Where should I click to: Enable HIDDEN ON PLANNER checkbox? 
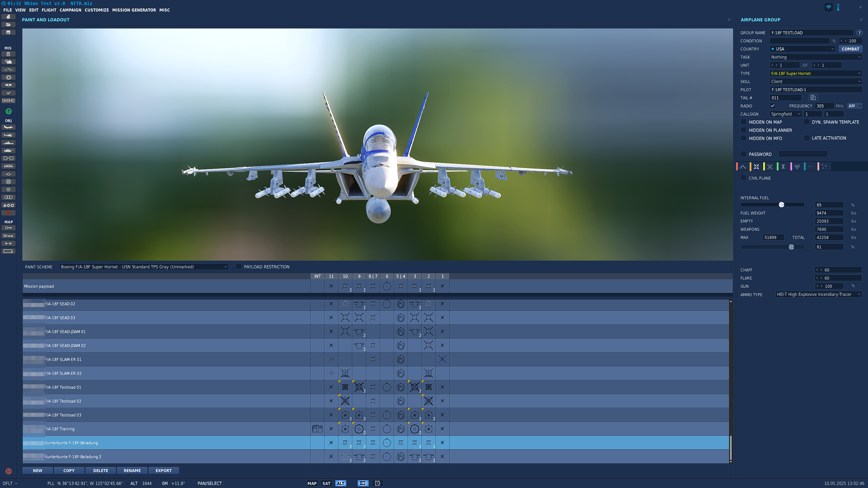pos(744,130)
